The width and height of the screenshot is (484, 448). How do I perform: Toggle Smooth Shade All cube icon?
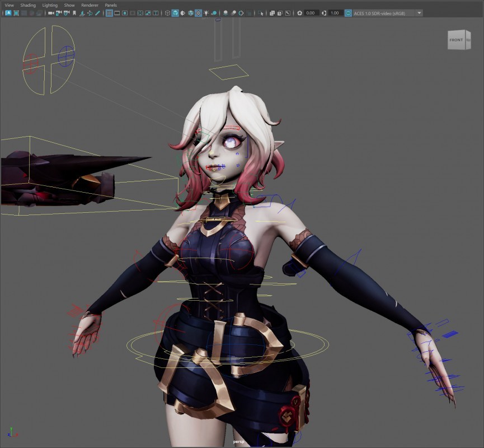coord(175,13)
